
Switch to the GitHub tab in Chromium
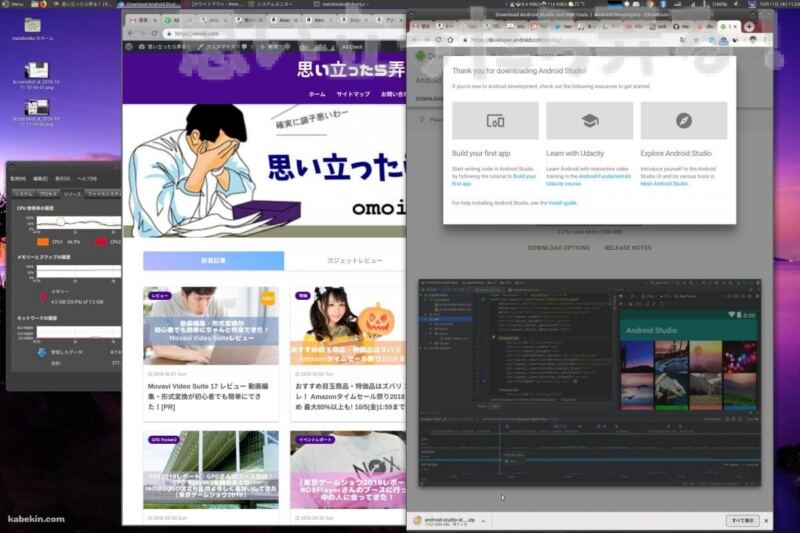[x=682, y=26]
